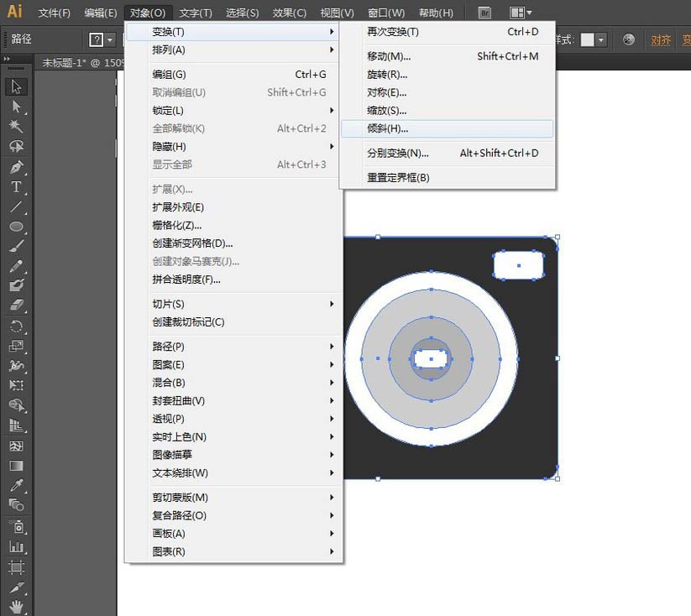The width and height of the screenshot is (691, 616).
Task: Select the Artboard tool
Action: coord(16,566)
